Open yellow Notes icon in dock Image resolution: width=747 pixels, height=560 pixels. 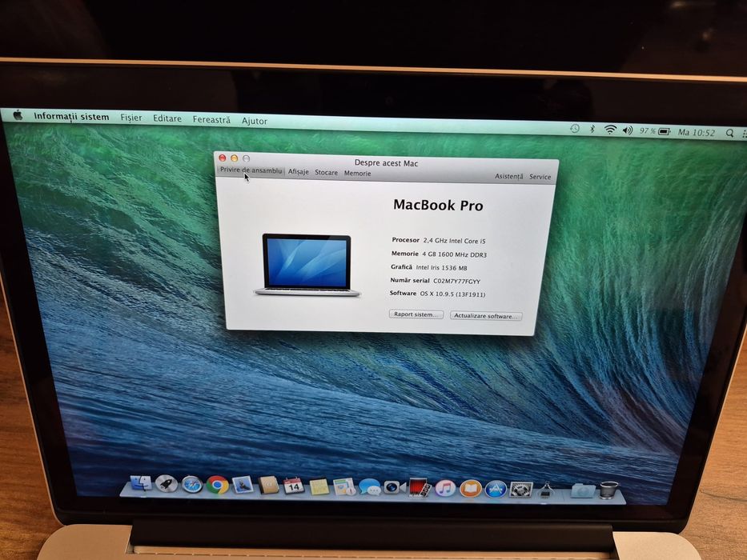[x=319, y=486]
